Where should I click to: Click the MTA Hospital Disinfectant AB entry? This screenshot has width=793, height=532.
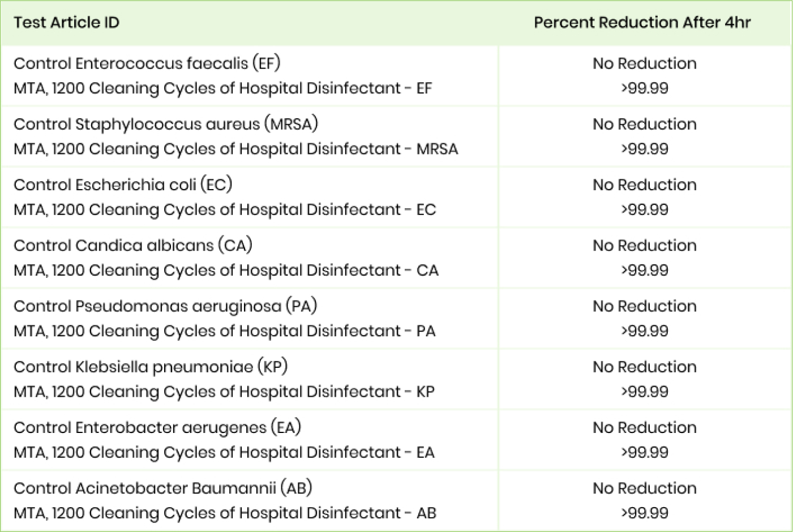pos(225,513)
